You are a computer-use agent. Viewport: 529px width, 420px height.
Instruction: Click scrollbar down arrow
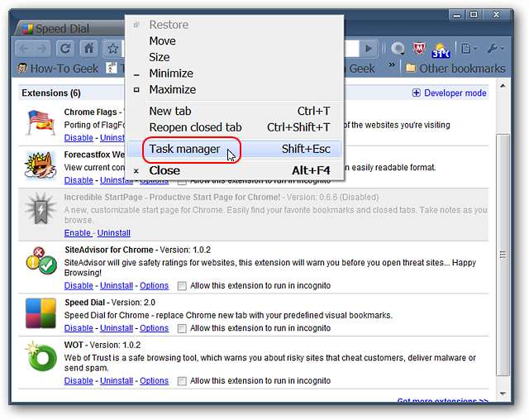point(503,394)
